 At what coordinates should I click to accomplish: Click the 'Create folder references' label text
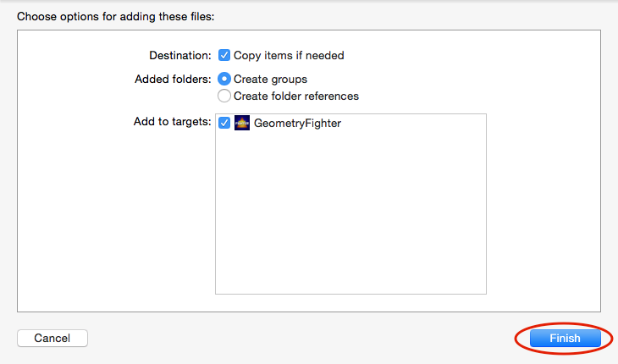295,96
